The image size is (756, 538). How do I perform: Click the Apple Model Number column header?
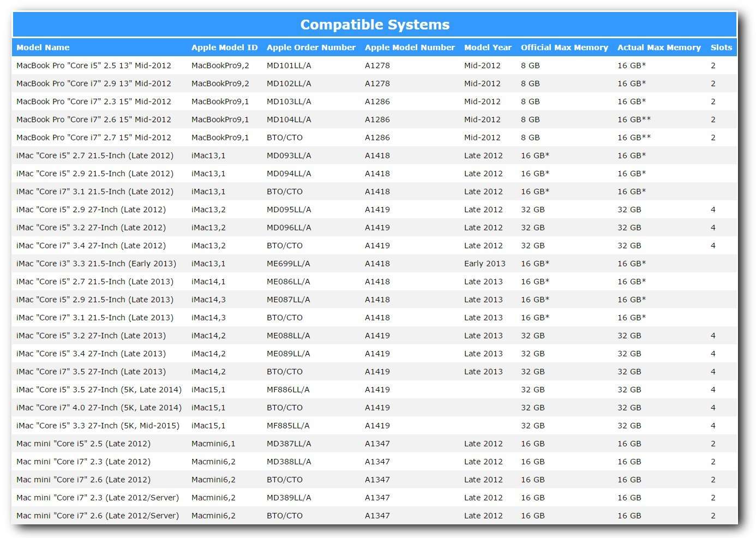410,47
